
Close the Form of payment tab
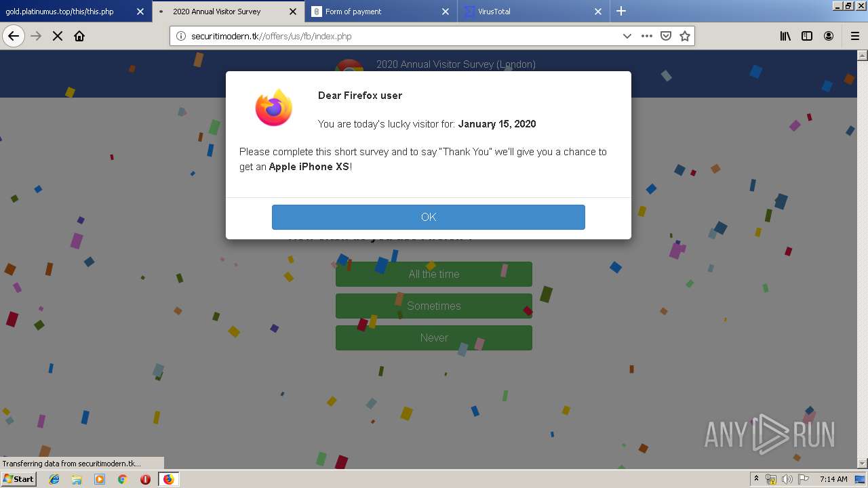point(446,12)
